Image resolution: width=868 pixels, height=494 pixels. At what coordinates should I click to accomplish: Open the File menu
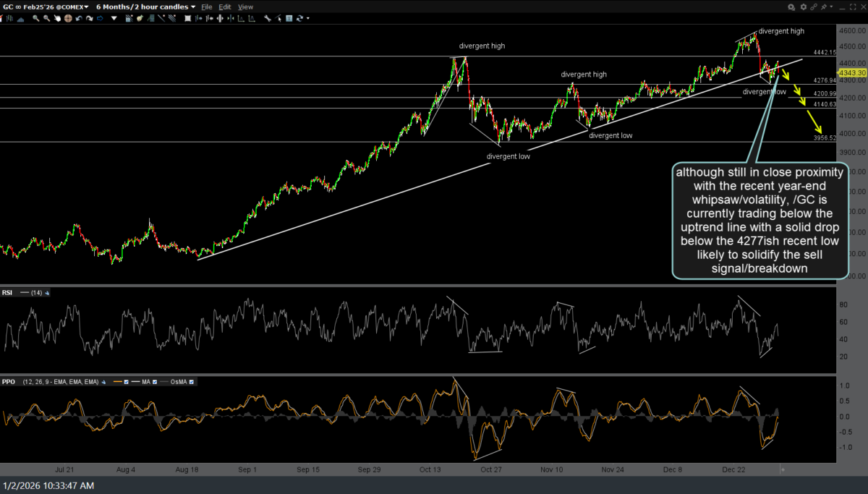(x=207, y=7)
